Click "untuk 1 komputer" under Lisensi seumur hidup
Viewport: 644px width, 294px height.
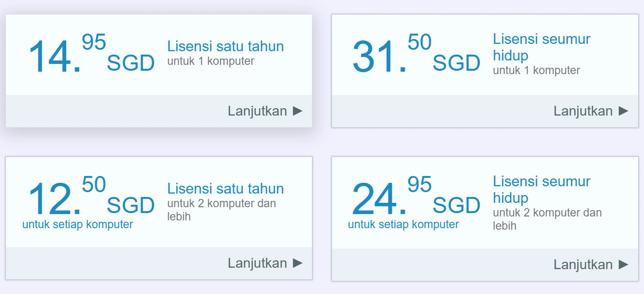click(x=536, y=70)
